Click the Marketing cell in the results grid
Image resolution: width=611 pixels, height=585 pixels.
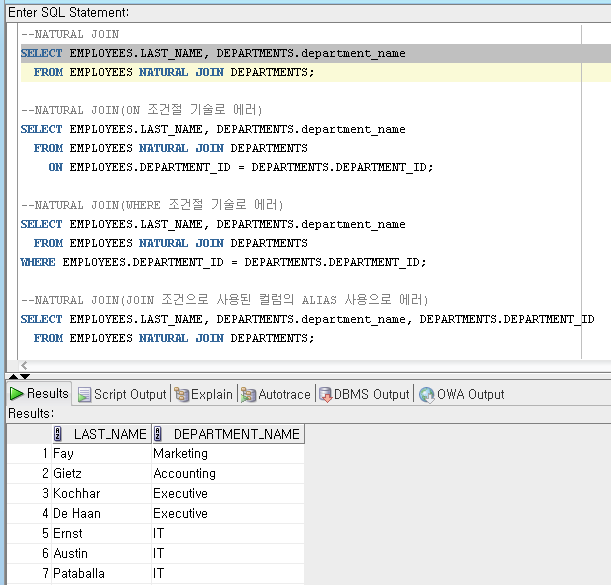[180, 453]
